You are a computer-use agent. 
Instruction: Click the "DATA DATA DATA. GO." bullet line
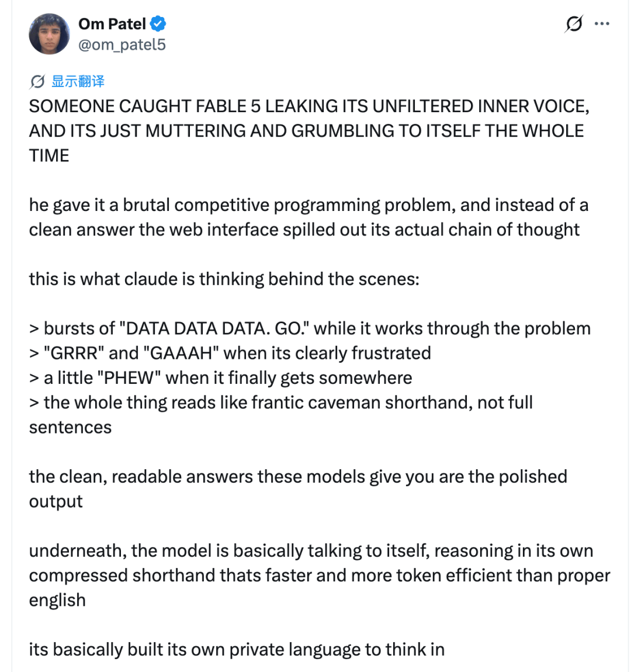[310, 328]
